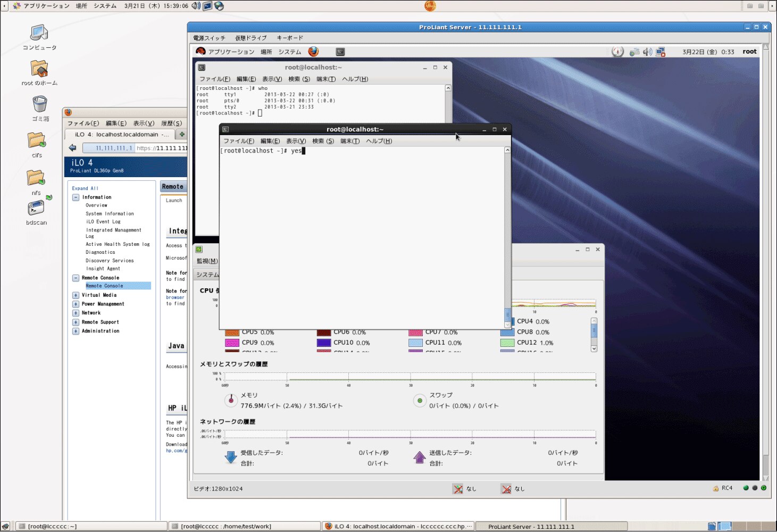Viewport: 777px width, 532px height.
Task: Select Remote Console in the sidebar
Action: click(x=104, y=286)
